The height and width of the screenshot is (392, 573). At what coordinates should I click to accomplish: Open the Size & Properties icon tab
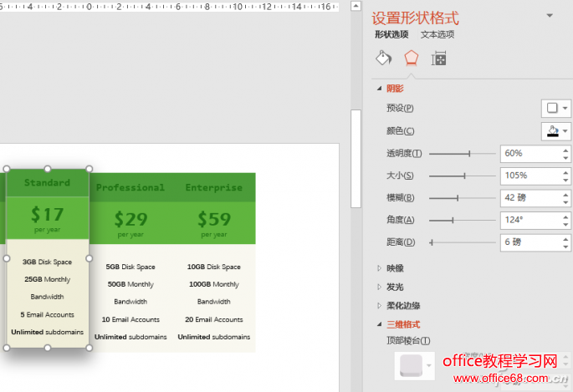point(438,59)
